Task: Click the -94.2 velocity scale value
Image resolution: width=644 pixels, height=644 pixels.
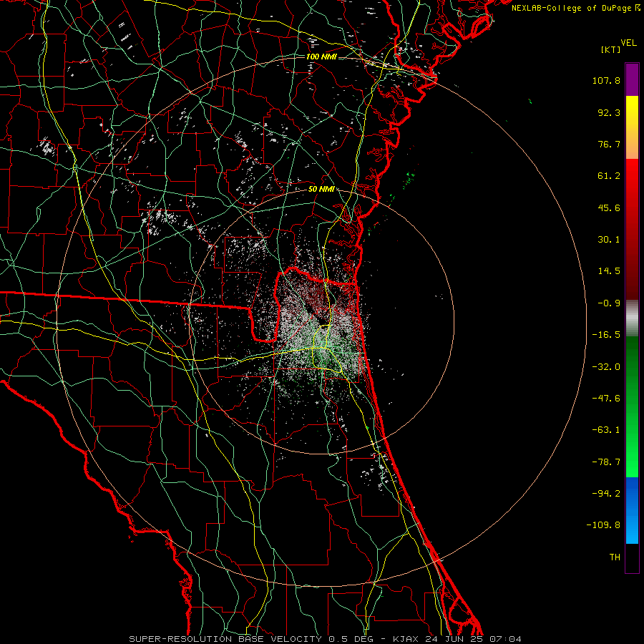Action: (x=606, y=494)
